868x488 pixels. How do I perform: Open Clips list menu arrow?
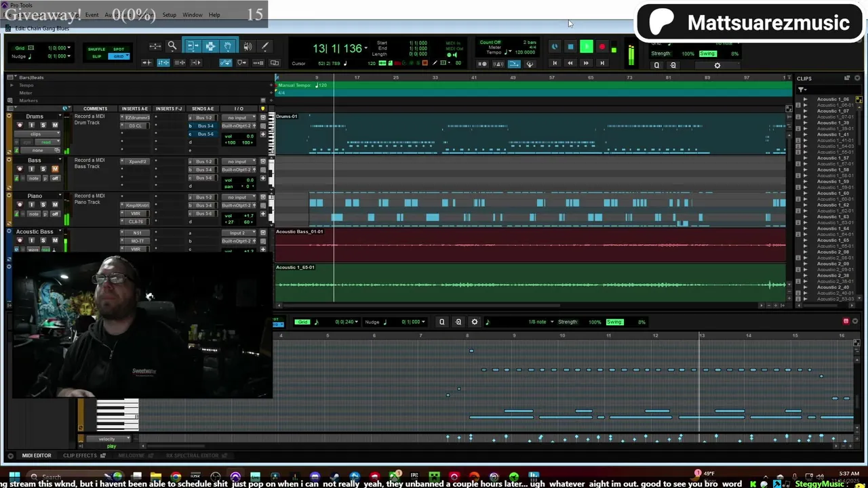(858, 79)
